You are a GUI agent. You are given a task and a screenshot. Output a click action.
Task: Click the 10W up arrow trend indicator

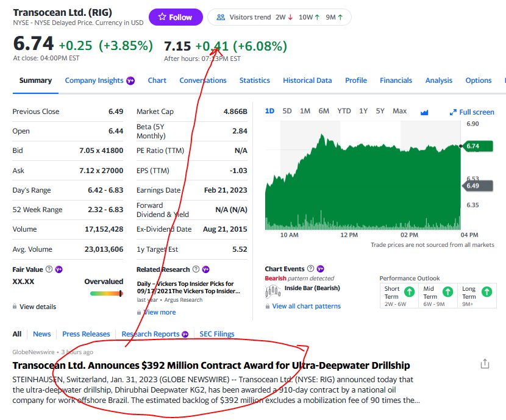tap(317, 18)
